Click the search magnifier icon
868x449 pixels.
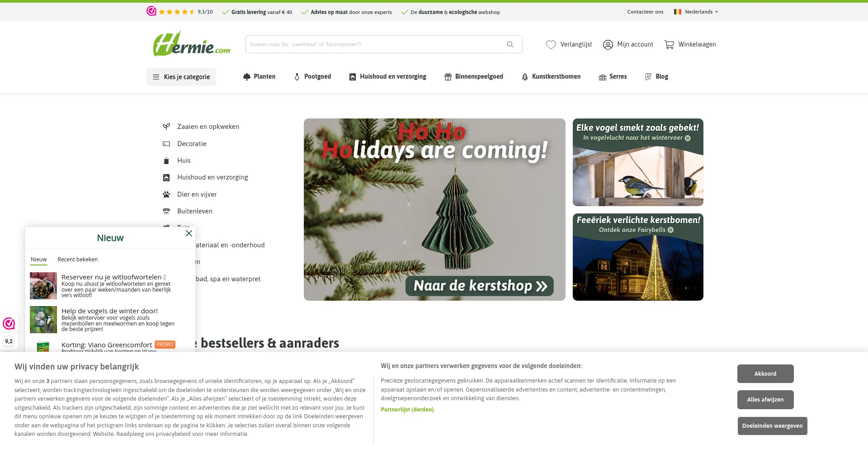pyautogui.click(x=510, y=44)
